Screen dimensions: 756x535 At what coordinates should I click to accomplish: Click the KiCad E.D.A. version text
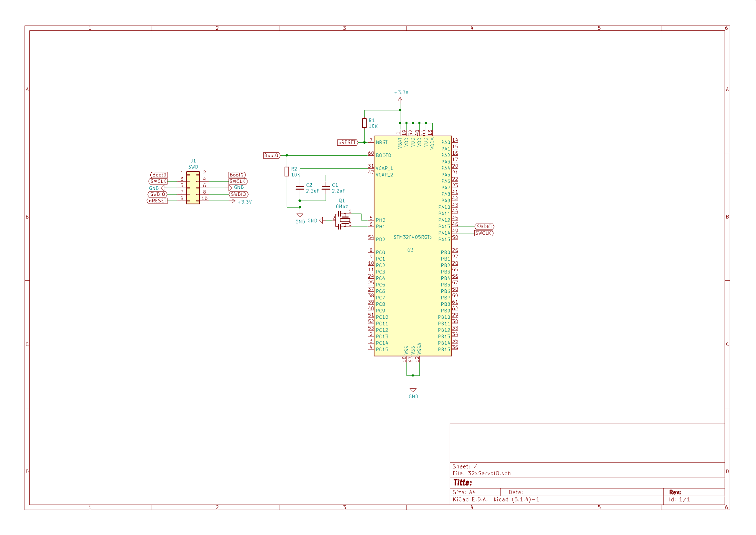point(496,499)
